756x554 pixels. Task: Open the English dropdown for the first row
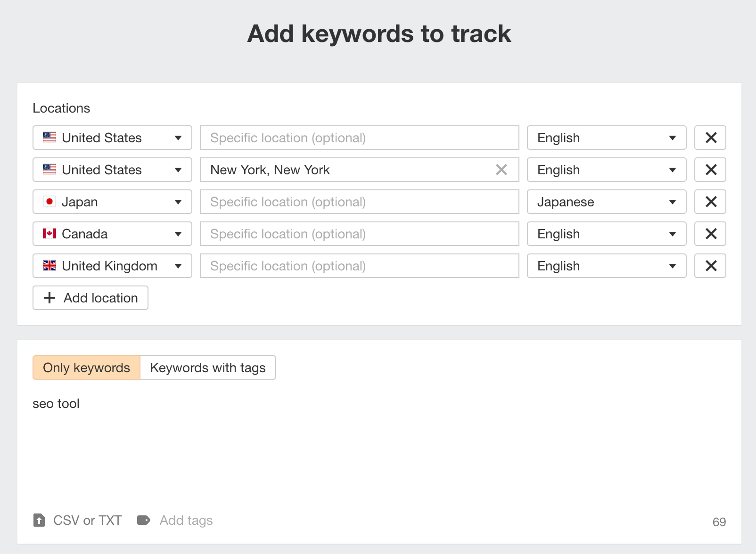(x=606, y=138)
